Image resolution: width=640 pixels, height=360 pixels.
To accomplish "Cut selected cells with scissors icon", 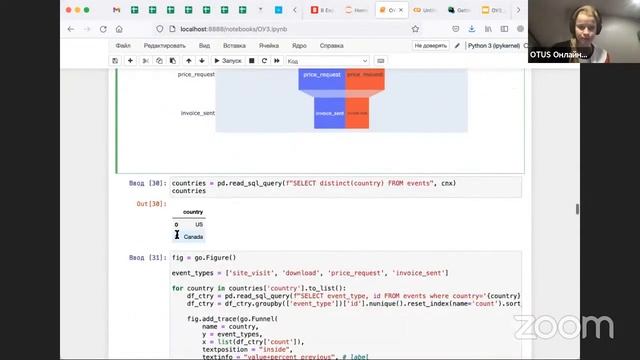I will 145,61.
